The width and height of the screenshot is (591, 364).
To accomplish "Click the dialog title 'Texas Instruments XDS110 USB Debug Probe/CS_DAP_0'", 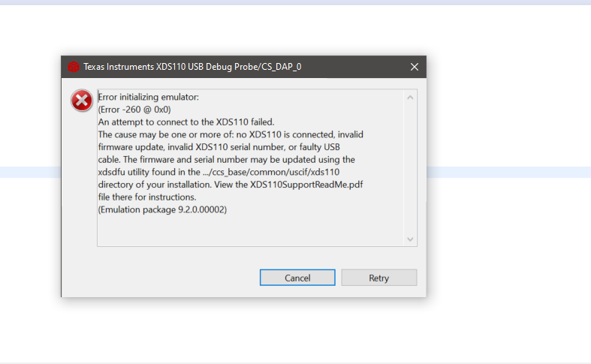I will pyautogui.click(x=192, y=67).
